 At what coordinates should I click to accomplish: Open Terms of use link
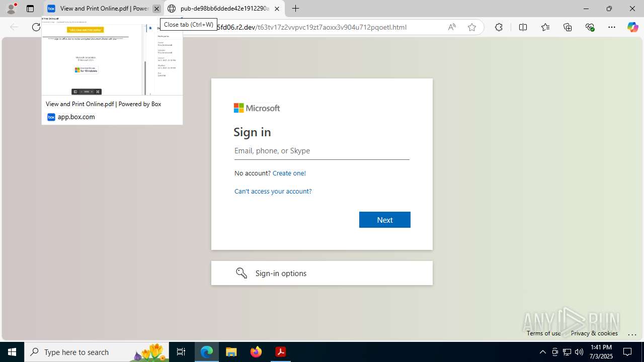543,333
